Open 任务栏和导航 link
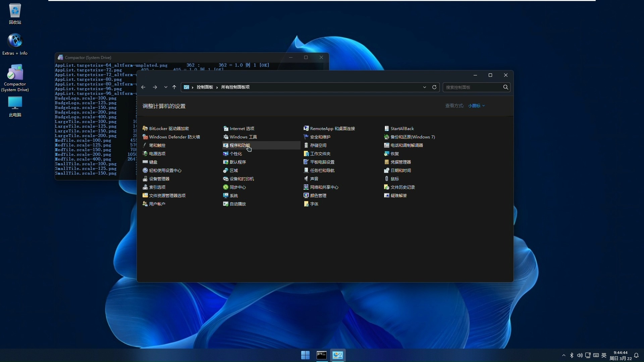644x362 pixels. tap(322, 171)
